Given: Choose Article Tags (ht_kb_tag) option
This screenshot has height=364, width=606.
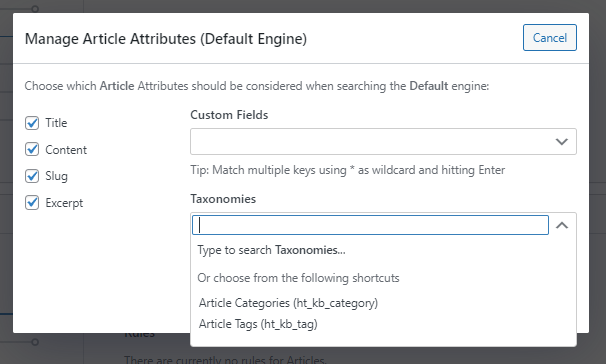Looking at the screenshot, I should pos(258,324).
